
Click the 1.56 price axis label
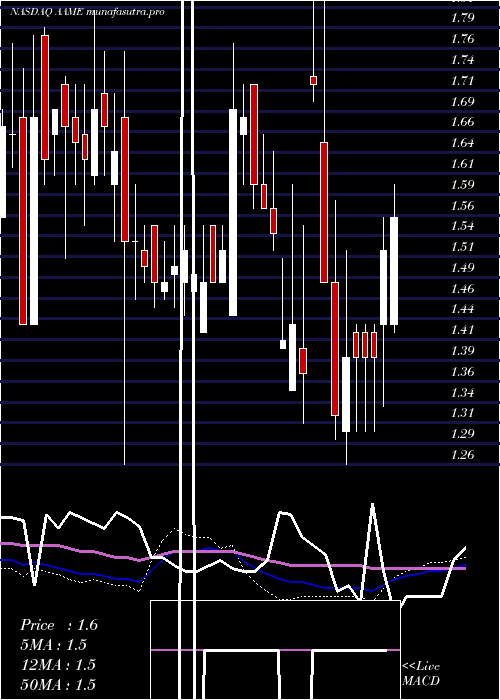click(462, 206)
